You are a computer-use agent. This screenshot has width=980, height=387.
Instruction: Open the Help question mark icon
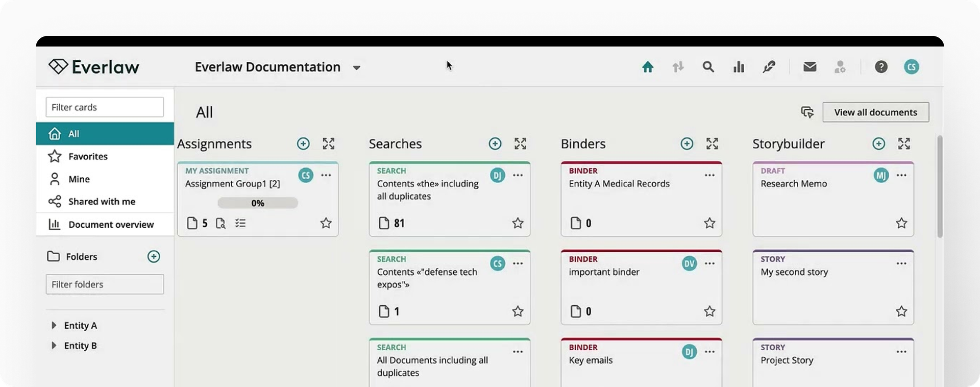881,67
